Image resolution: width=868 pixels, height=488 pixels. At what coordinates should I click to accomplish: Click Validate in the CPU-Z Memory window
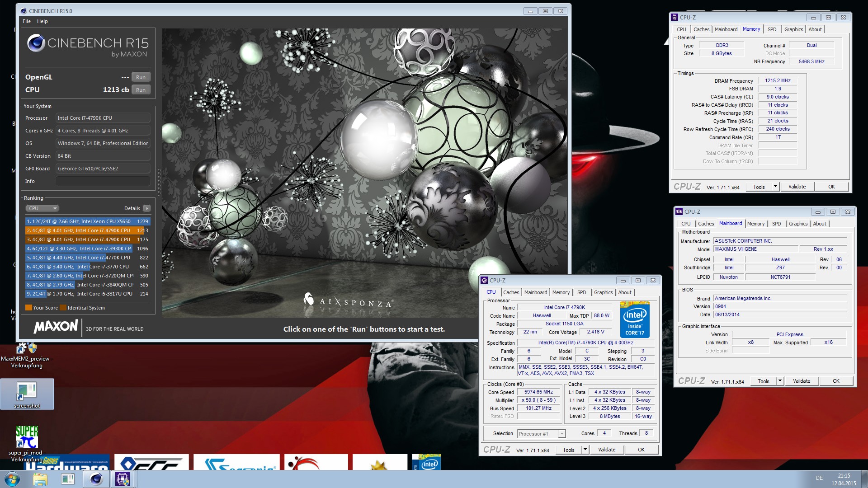coord(797,187)
